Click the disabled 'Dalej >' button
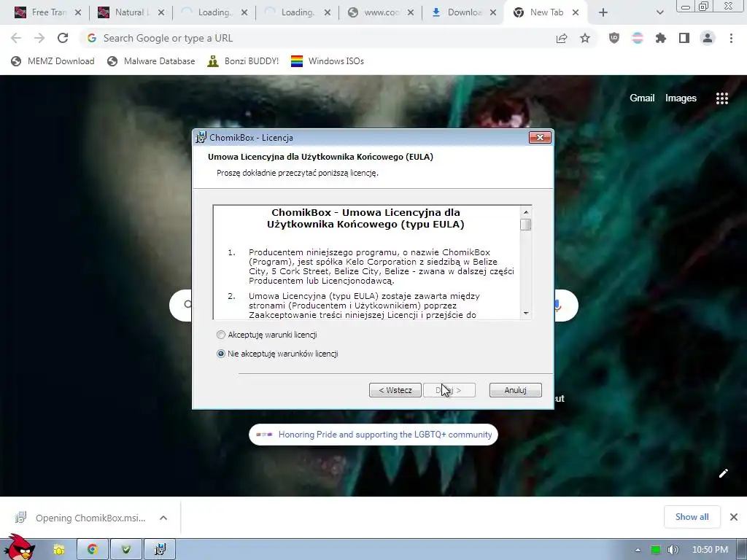This screenshot has height=560, width=747. point(449,390)
